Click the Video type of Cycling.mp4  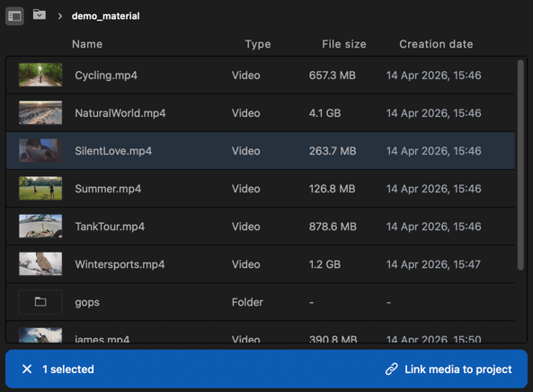pos(245,76)
